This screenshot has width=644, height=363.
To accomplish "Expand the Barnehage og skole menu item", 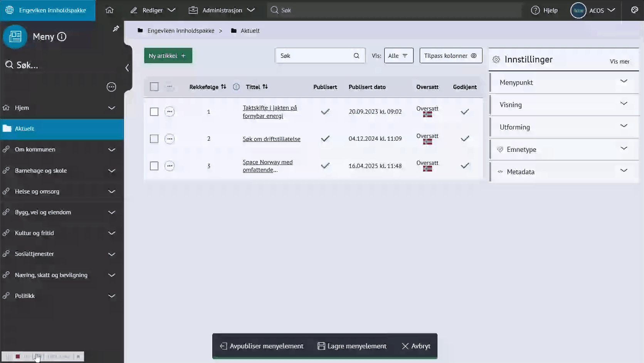I will point(111,171).
